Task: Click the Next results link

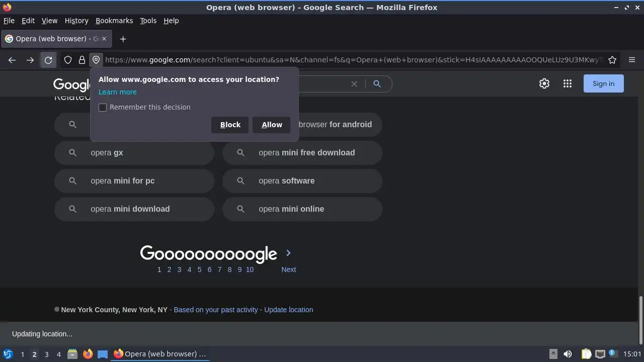Action: pos(288,269)
